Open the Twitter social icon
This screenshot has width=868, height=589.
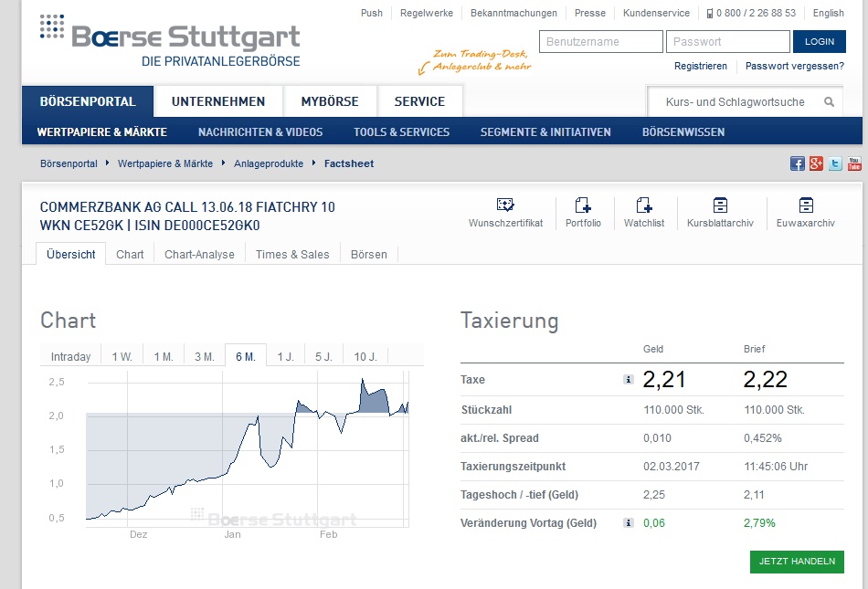click(x=835, y=163)
